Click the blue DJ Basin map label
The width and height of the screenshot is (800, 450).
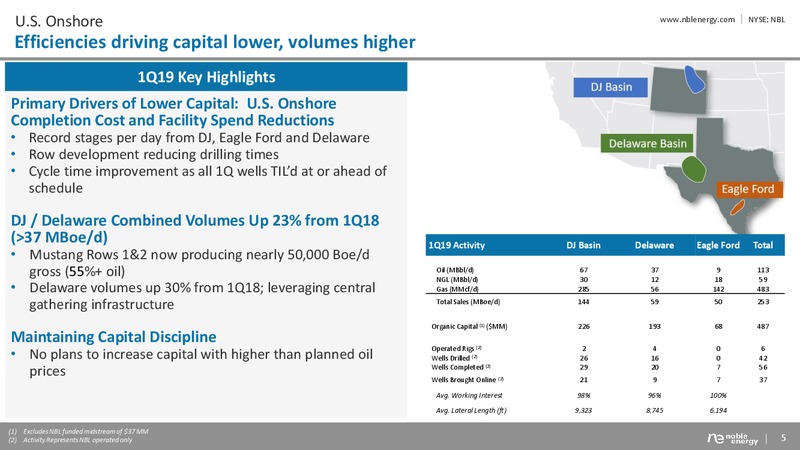611,87
